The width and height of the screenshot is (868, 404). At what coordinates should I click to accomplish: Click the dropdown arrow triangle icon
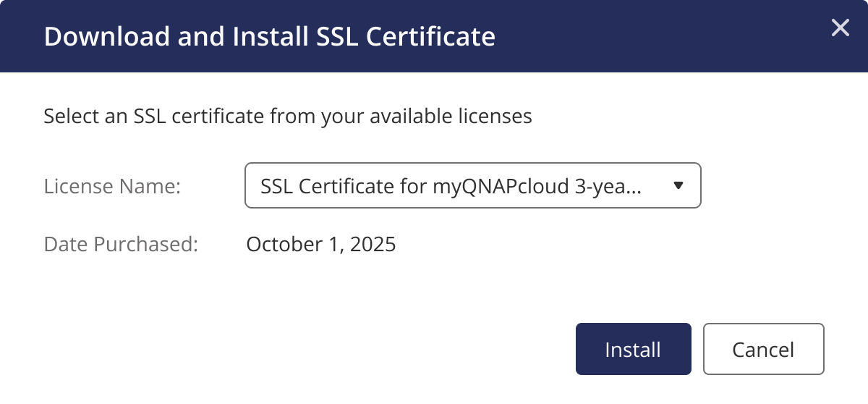coord(678,186)
